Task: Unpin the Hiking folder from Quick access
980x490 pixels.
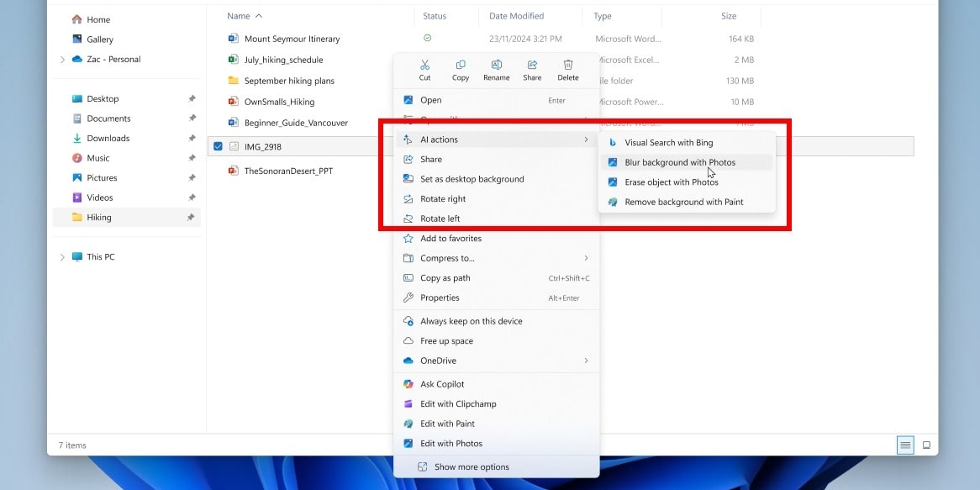Action: [x=192, y=217]
